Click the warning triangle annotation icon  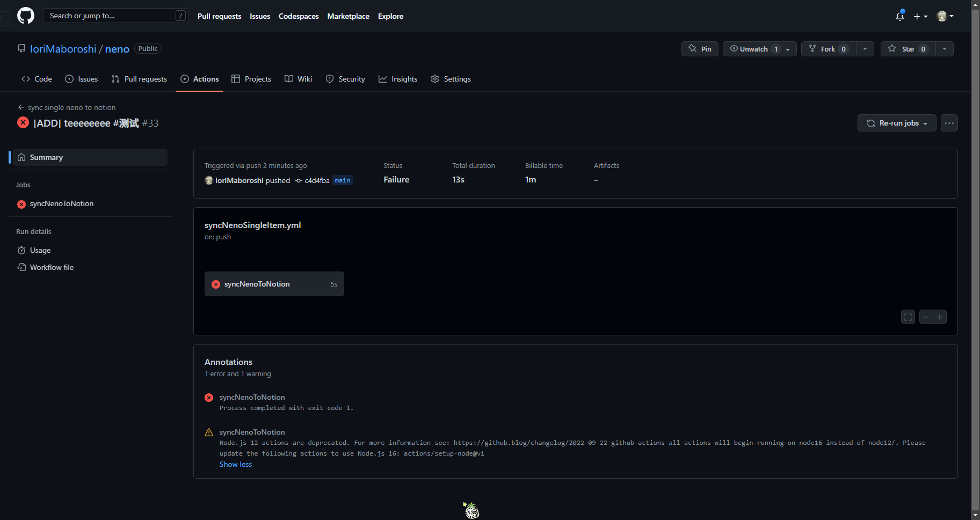pos(209,433)
